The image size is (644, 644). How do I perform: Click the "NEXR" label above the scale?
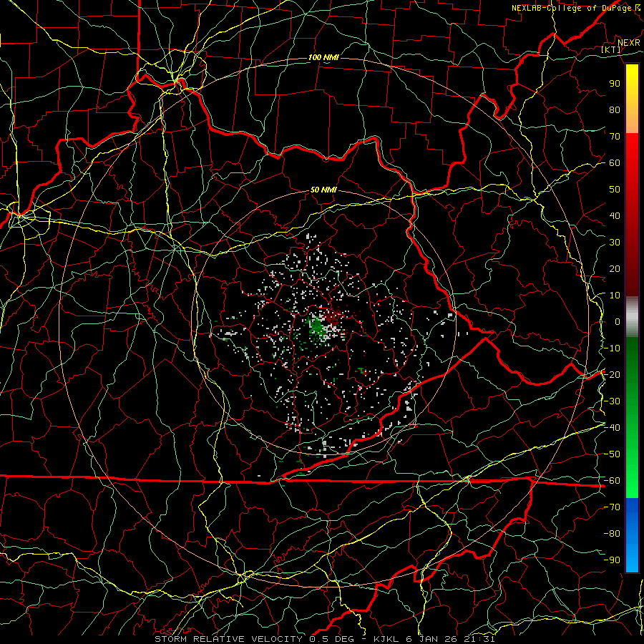pos(628,43)
